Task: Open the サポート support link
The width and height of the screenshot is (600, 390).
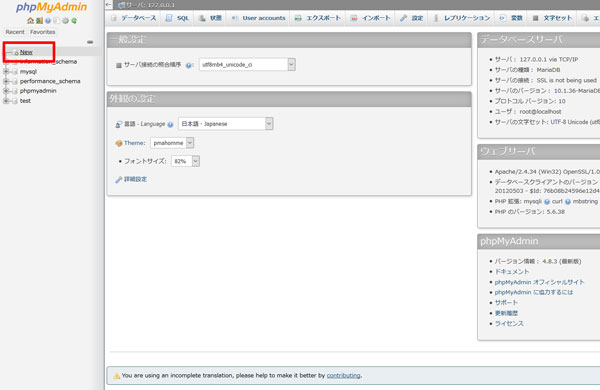Action: point(506,303)
